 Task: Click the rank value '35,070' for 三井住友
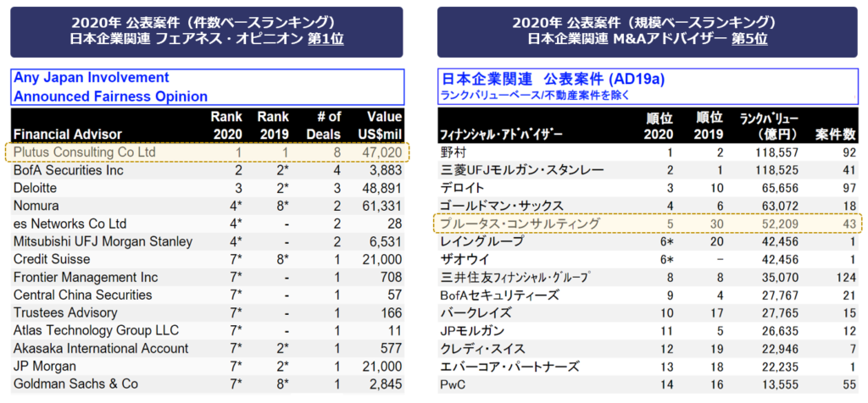(781, 277)
